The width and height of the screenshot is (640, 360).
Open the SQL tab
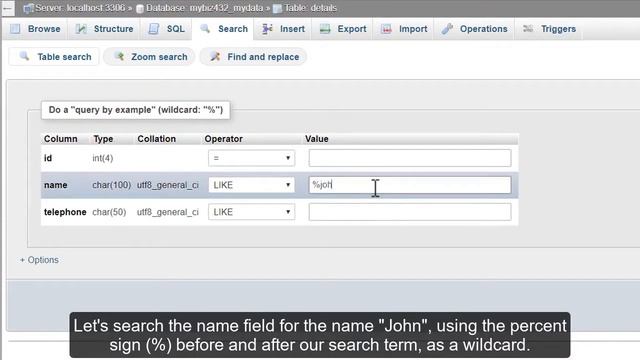[x=167, y=29]
